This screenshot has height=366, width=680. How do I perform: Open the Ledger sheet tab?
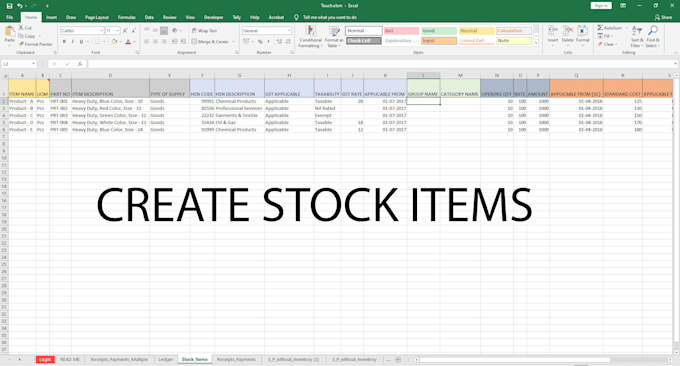pos(165,359)
